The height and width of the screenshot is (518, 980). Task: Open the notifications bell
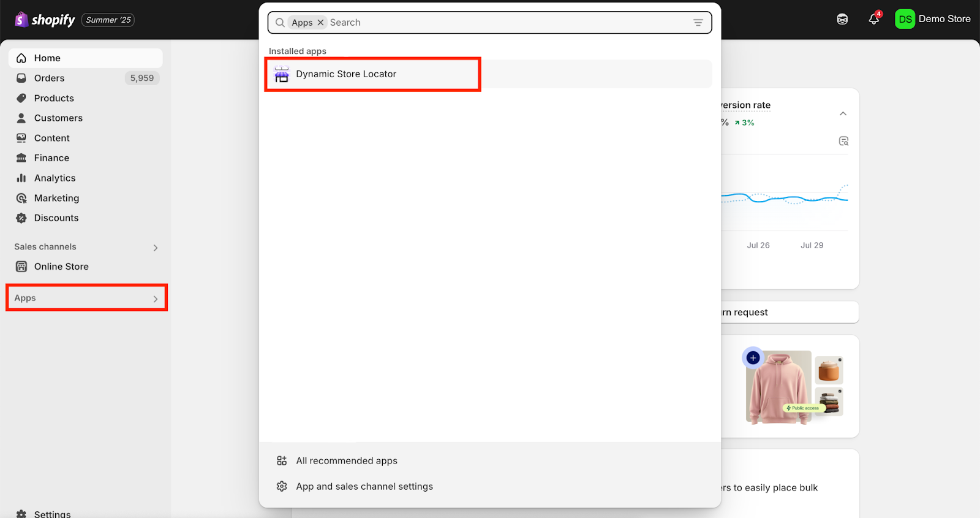[874, 19]
